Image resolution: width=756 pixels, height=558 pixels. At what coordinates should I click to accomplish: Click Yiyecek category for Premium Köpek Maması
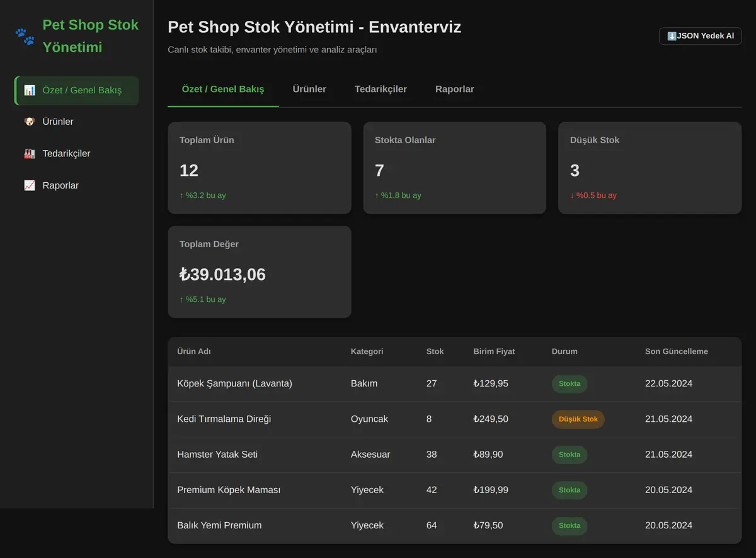pyautogui.click(x=367, y=490)
